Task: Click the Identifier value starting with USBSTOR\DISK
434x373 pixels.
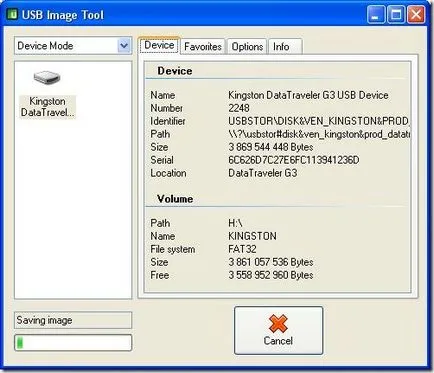Action: 319,121
